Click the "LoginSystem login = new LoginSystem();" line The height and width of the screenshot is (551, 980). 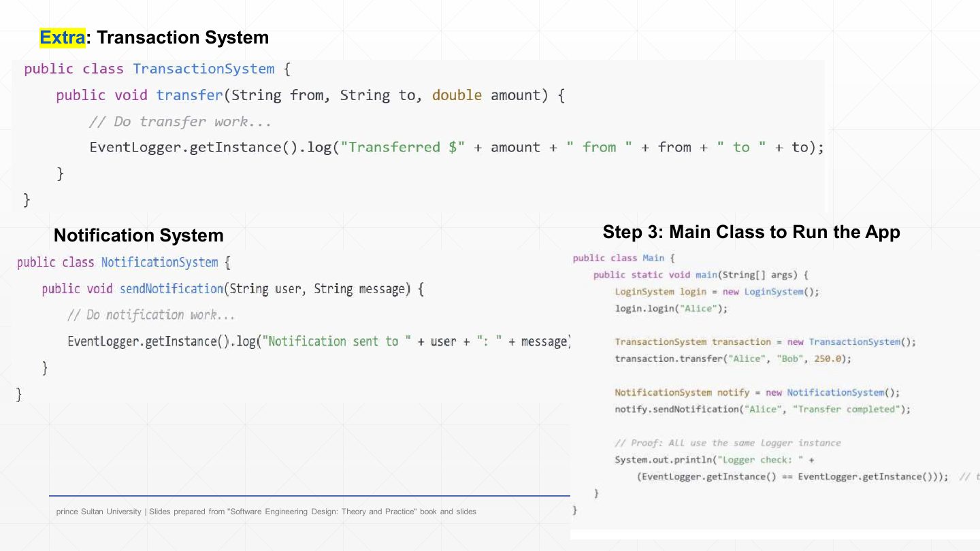pos(717,292)
